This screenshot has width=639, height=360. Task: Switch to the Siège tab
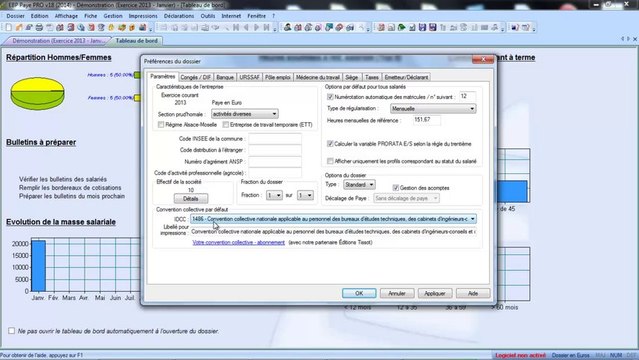[x=352, y=77]
